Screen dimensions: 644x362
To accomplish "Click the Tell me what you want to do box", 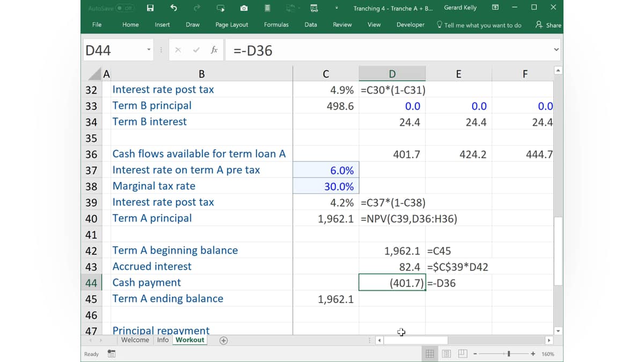I will 479,25.
